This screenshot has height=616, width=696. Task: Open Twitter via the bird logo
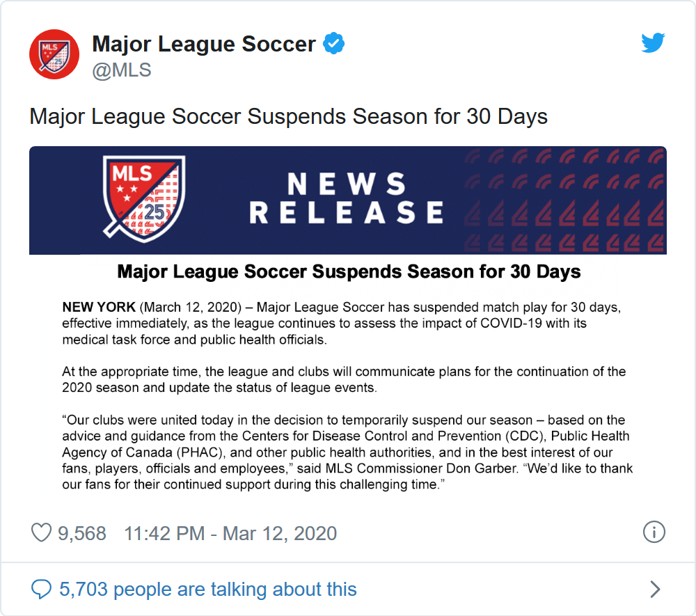(652, 44)
